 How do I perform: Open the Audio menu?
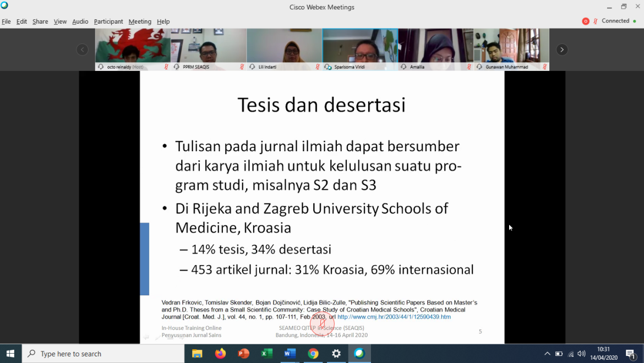[x=80, y=21]
